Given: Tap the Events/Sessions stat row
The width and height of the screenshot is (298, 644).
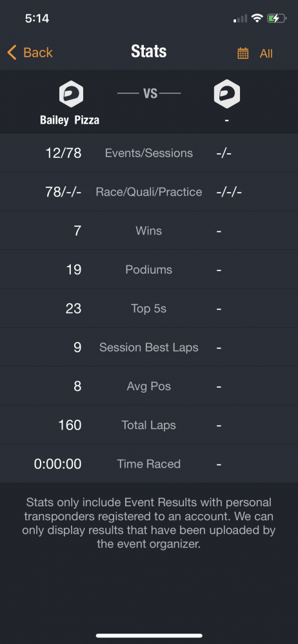Looking at the screenshot, I should coord(149,153).
